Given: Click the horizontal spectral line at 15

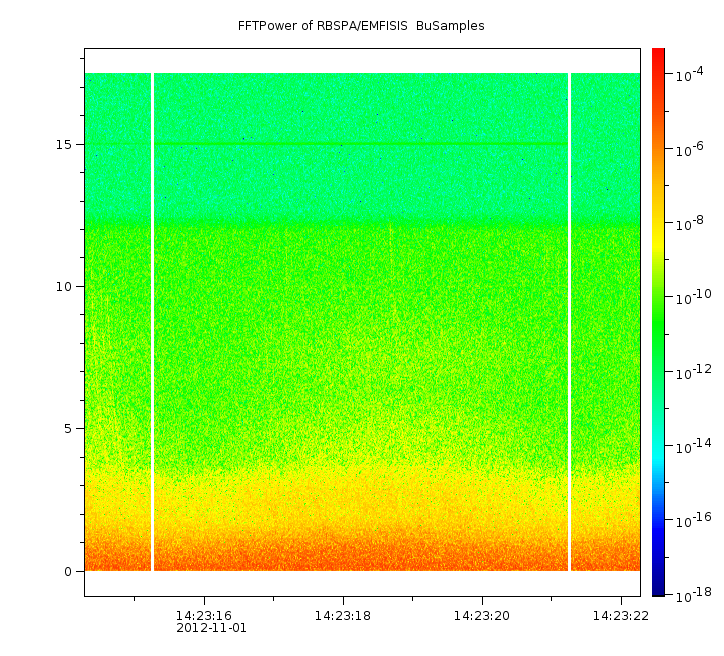Looking at the screenshot, I should (x=361, y=144).
